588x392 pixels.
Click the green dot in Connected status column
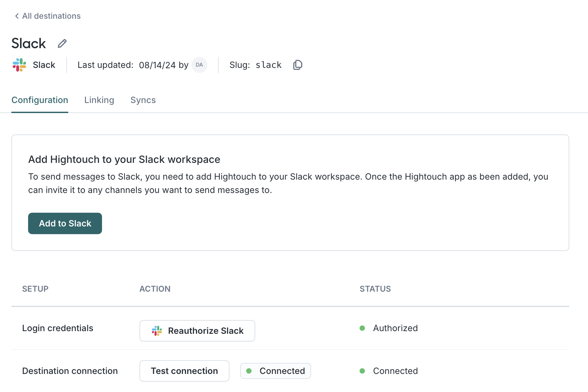pos(362,371)
